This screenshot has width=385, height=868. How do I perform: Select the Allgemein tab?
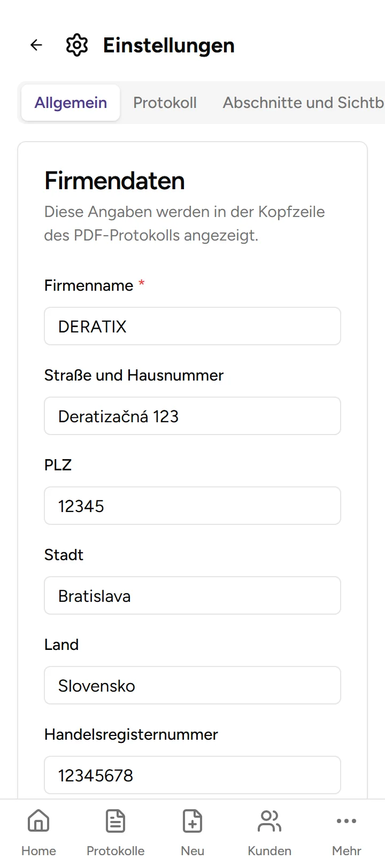point(70,103)
